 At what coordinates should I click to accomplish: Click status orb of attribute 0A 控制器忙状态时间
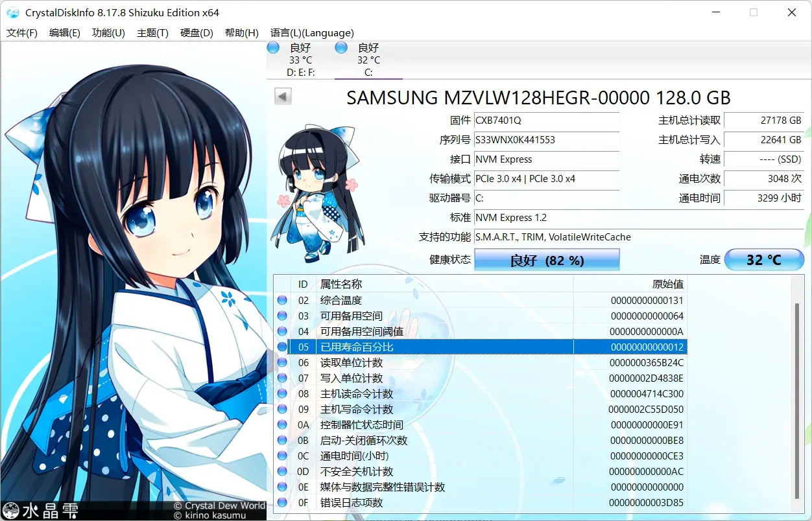[282, 424]
